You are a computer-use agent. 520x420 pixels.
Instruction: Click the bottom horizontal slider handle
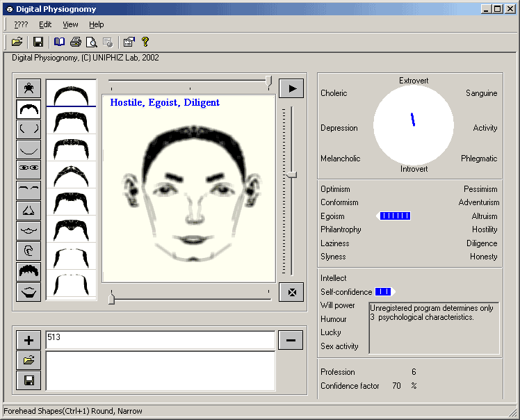(111, 298)
